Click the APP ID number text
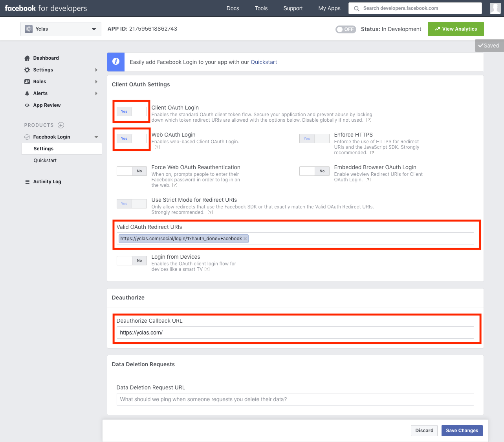 tap(153, 29)
